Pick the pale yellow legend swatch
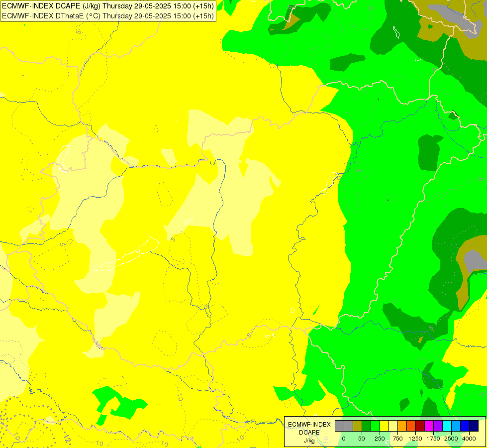Screen dimensions: 487x448 pos(393,426)
